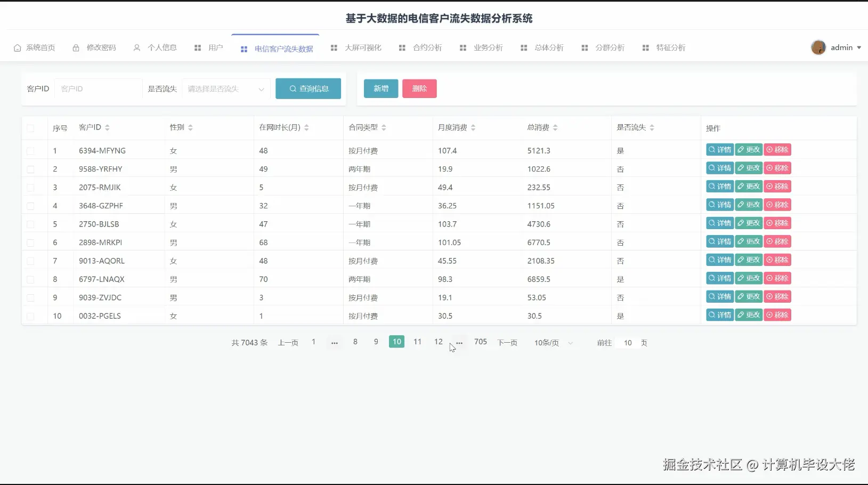Toggle the select-all checkbox in table header
Screen dimensions: 868x485
click(x=30, y=128)
